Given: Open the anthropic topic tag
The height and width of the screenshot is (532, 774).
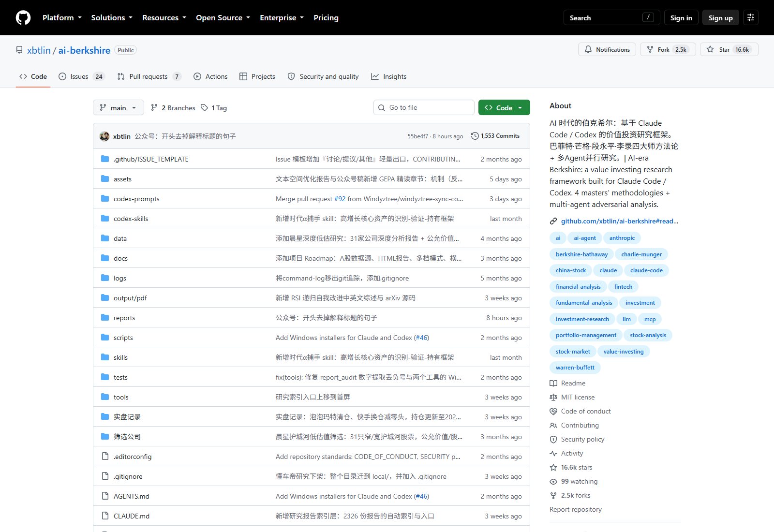Looking at the screenshot, I should click(x=622, y=238).
